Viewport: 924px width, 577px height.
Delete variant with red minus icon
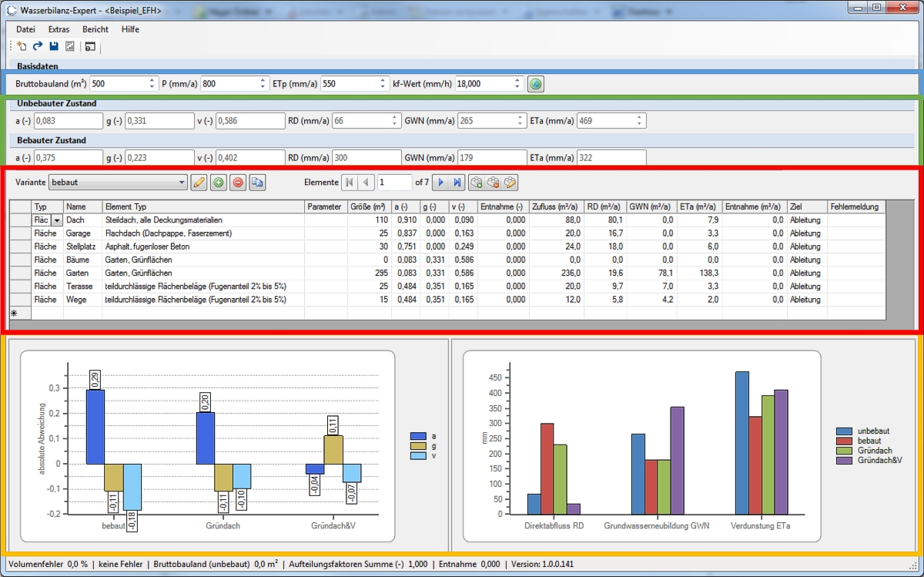click(238, 183)
